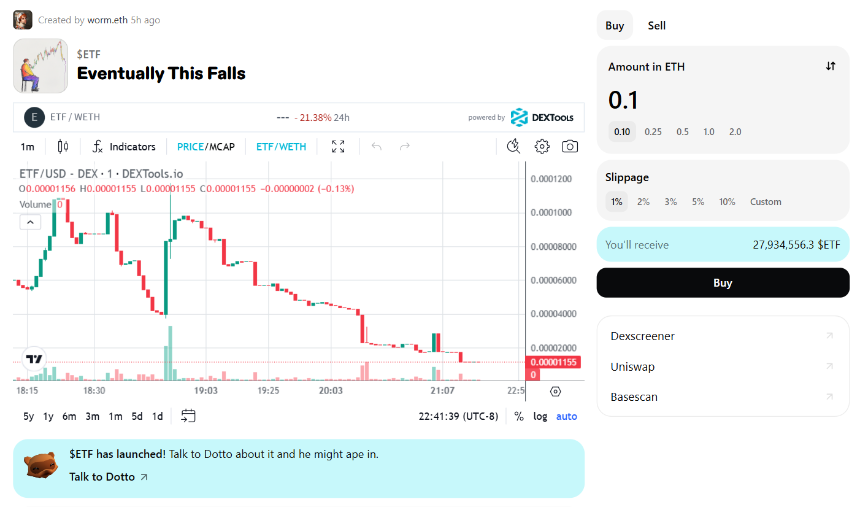Open the go-to-date calendar icon
Screen dimensions: 860x507
188,416
